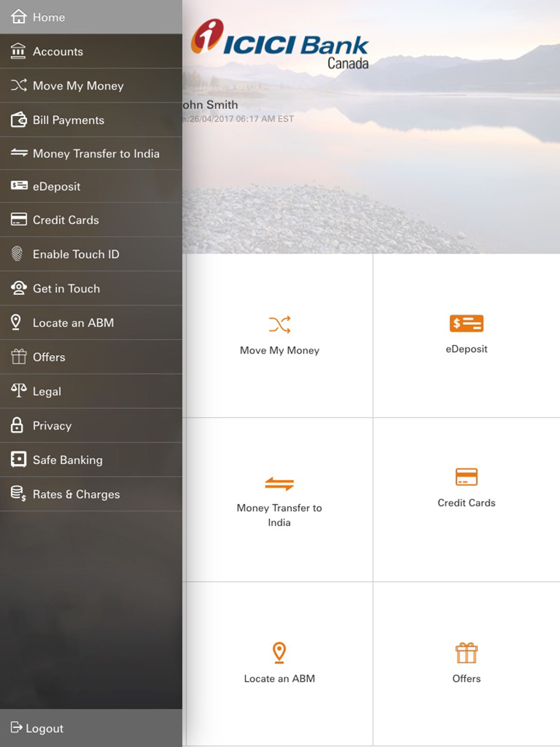Tap the orange Credit Cards icon tile
Image resolution: width=560 pixels, height=747 pixels.
pyautogui.click(x=466, y=477)
